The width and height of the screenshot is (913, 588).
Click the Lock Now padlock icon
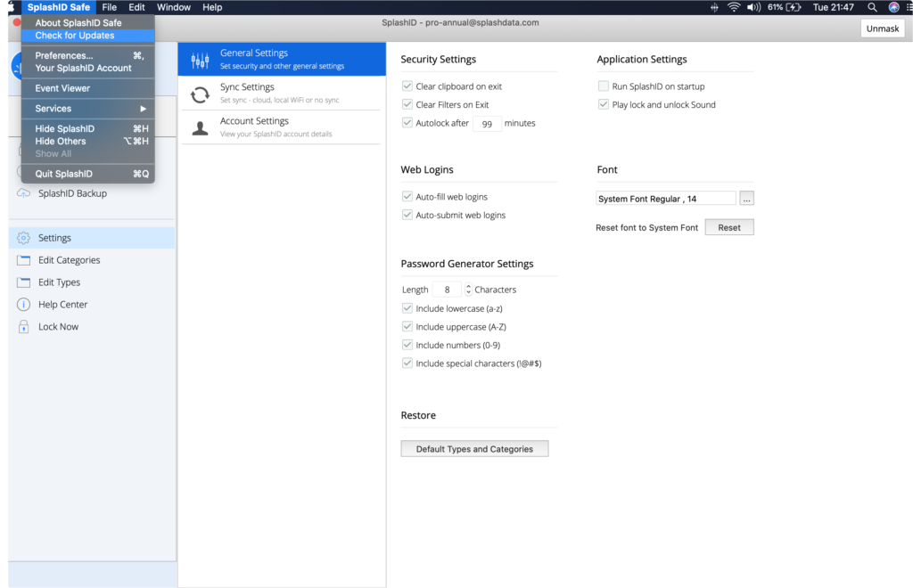(23, 327)
